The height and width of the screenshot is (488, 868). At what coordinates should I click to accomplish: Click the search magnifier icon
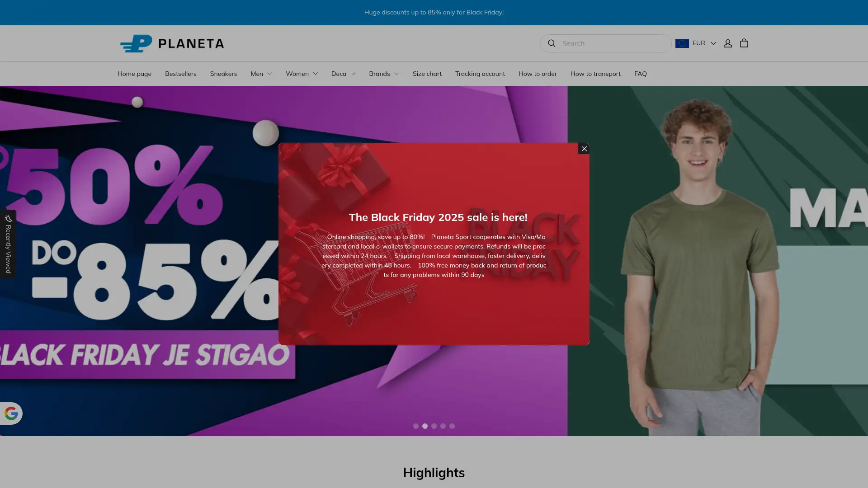552,43
